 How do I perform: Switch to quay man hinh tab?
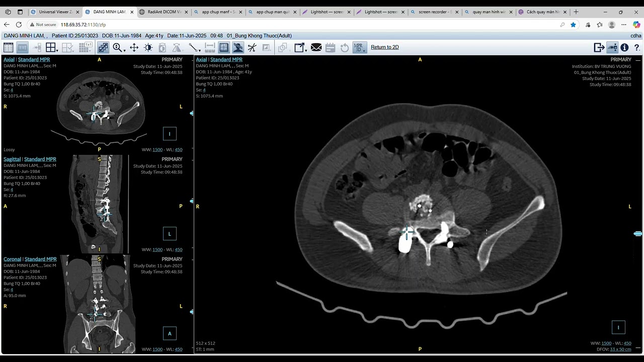489,12
